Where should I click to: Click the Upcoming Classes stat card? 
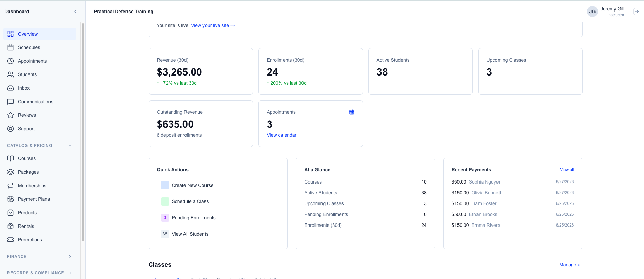click(x=530, y=71)
